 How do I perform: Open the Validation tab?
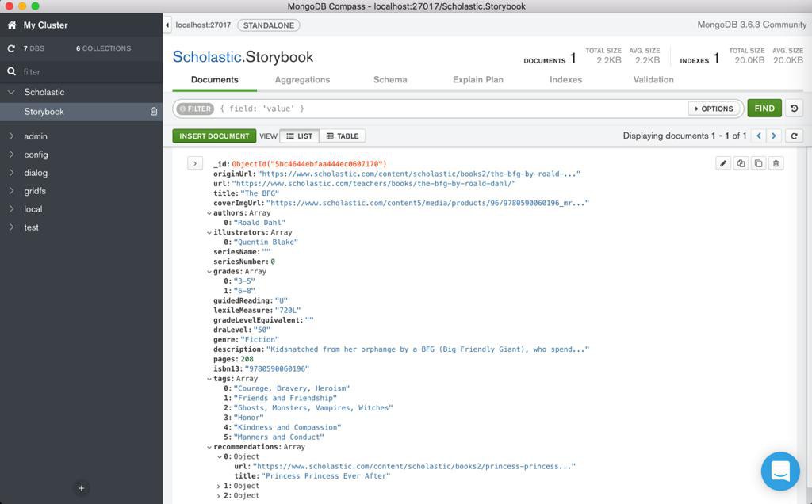(653, 80)
